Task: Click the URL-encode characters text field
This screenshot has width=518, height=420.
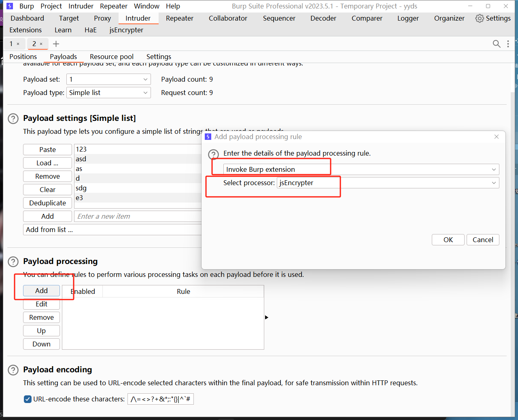Action: coord(161,399)
